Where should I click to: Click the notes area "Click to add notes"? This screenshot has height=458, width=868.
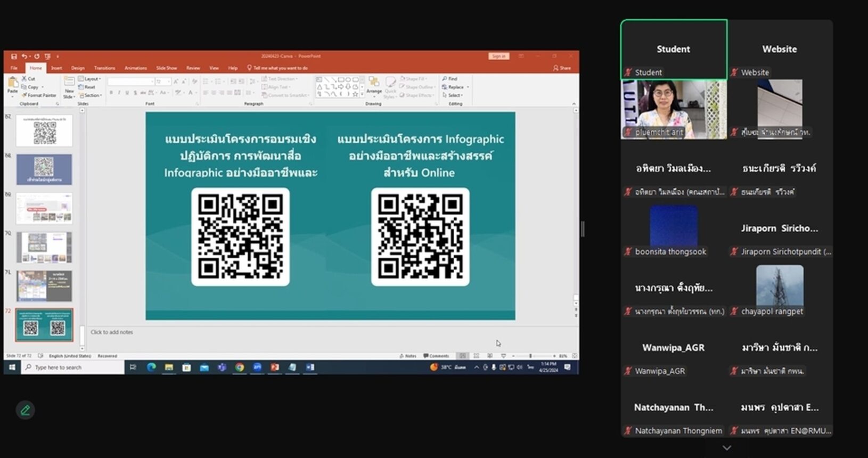coord(112,332)
